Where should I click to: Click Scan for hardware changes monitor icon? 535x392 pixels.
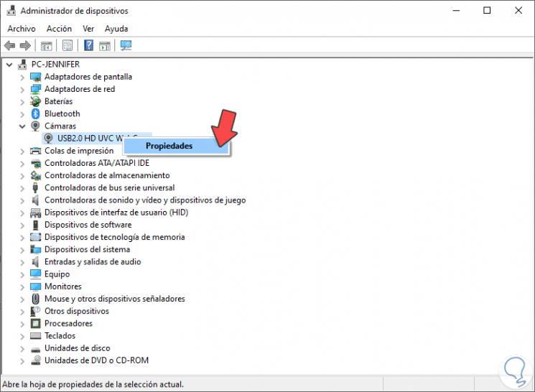[x=126, y=45]
